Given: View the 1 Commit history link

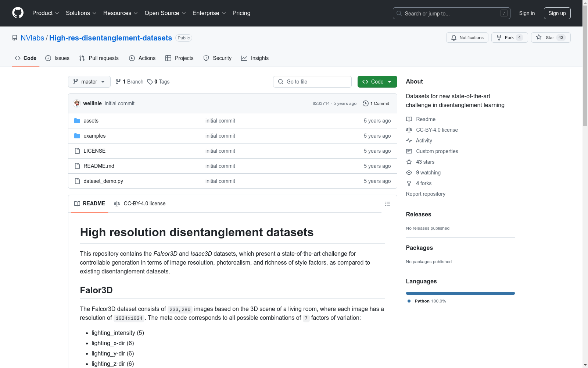Looking at the screenshot, I should coord(376,103).
